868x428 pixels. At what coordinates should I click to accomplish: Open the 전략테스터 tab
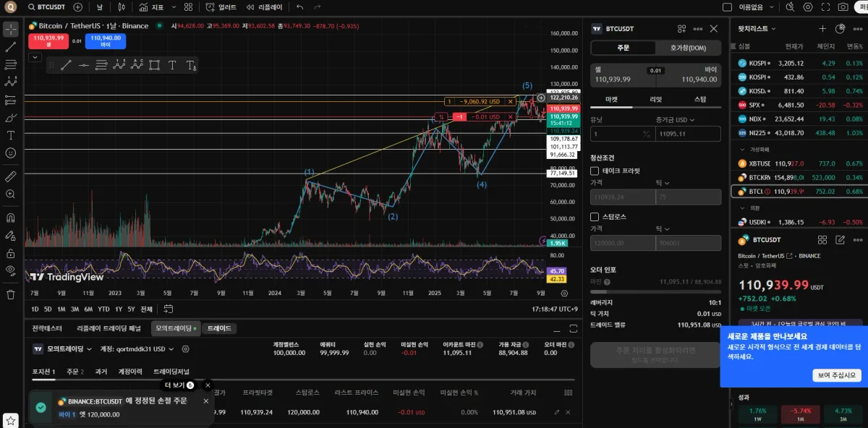tap(47, 328)
